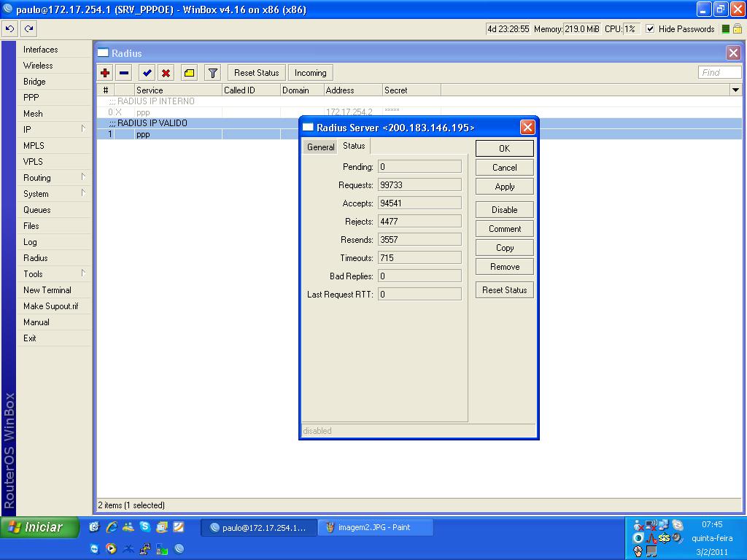Open the Files menu item

[x=54, y=226]
